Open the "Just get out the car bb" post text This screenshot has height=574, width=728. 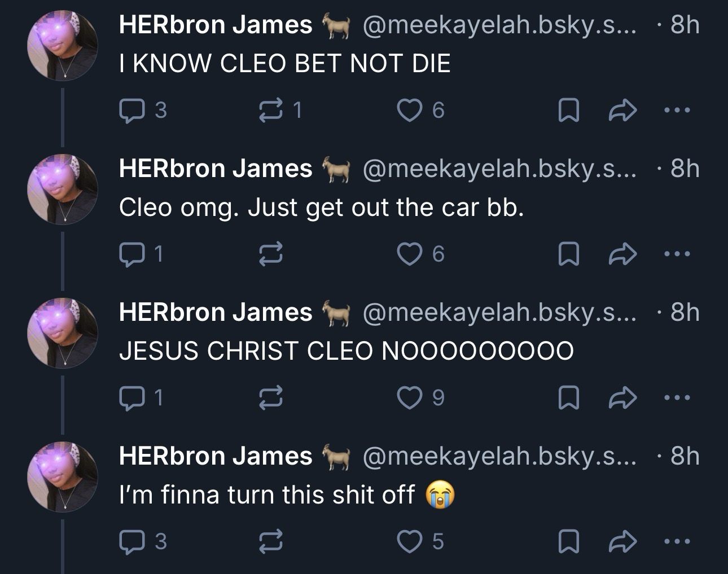pos(321,207)
